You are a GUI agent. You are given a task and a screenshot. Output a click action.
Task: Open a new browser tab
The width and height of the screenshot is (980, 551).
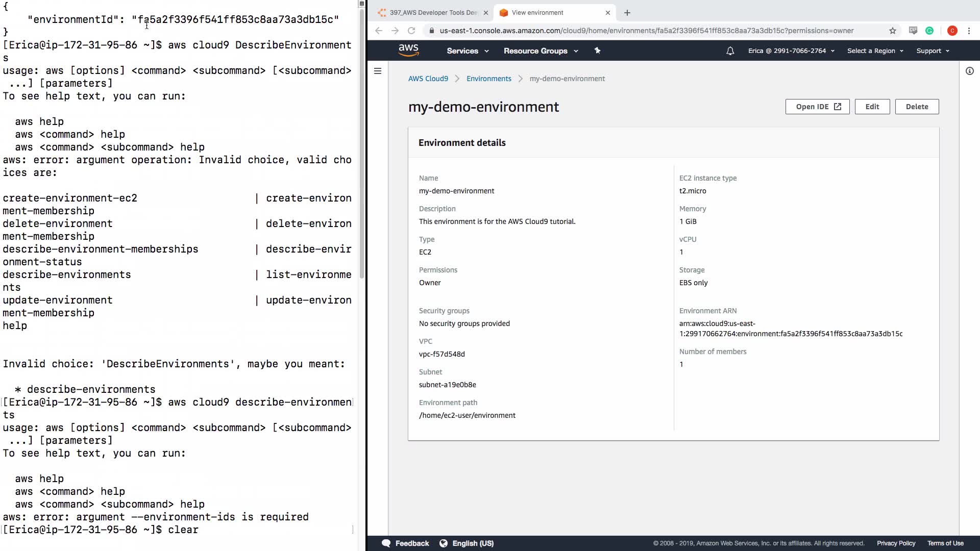tap(627, 13)
